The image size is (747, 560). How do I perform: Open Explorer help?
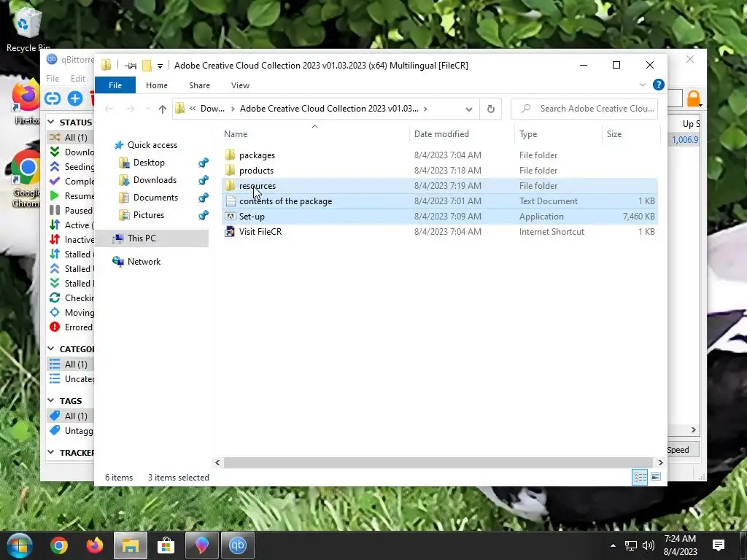(659, 85)
